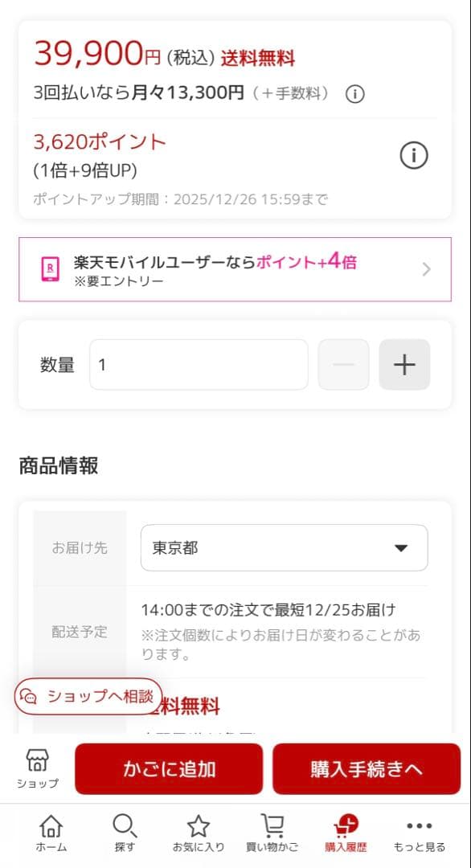The height and width of the screenshot is (868, 471).
Task: Tap the Rakuten phone icon in the pink banner
Action: click(50, 266)
